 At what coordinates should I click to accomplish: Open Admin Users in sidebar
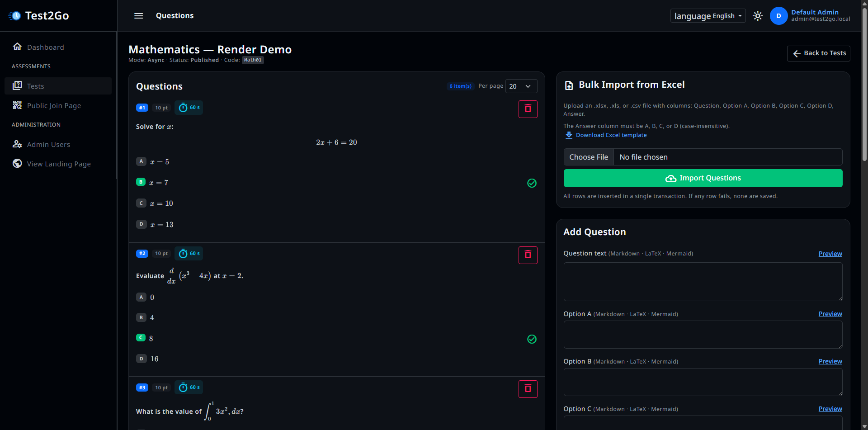click(x=58, y=144)
